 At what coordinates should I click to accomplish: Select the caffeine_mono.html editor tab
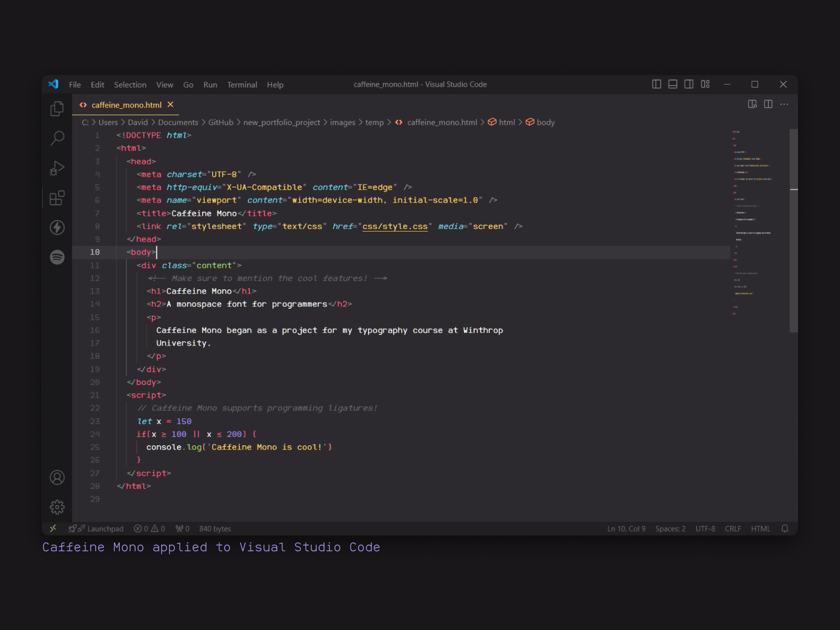click(126, 104)
